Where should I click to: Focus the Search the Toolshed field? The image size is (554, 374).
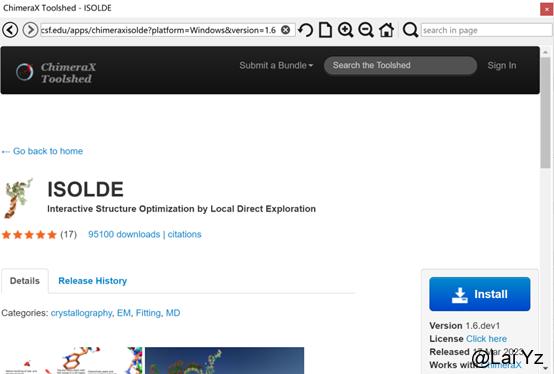[x=400, y=65]
